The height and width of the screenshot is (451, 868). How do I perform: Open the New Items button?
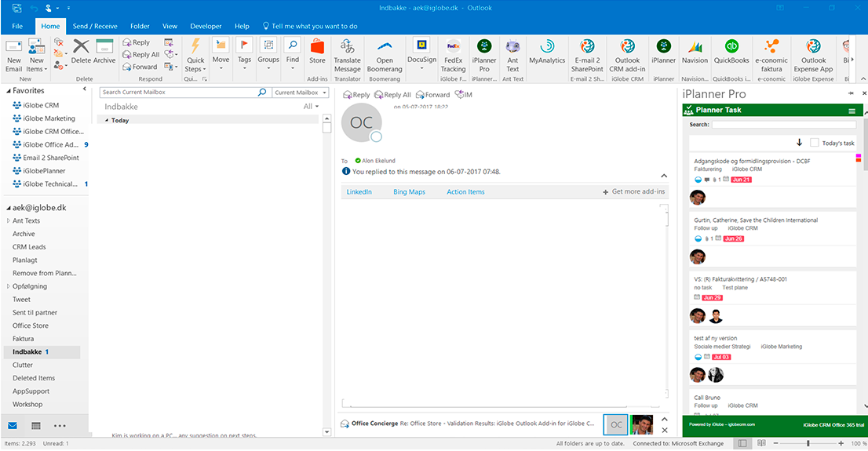[36, 56]
